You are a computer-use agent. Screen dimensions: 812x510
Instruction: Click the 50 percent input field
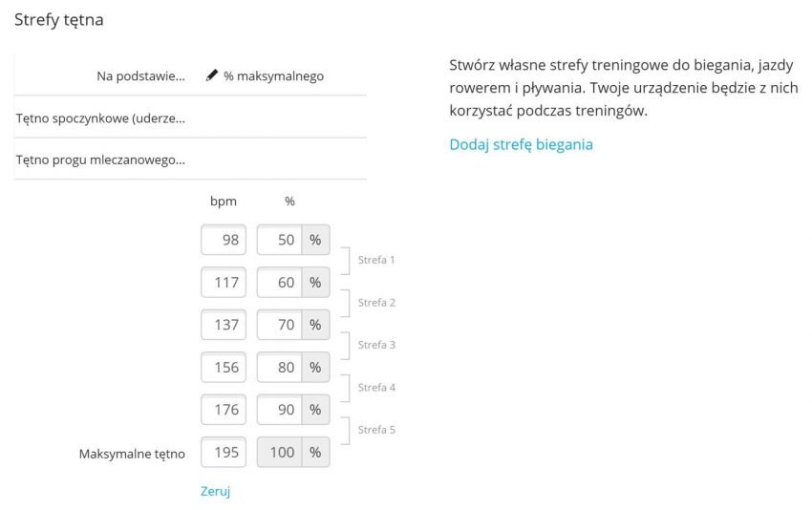[x=279, y=240]
